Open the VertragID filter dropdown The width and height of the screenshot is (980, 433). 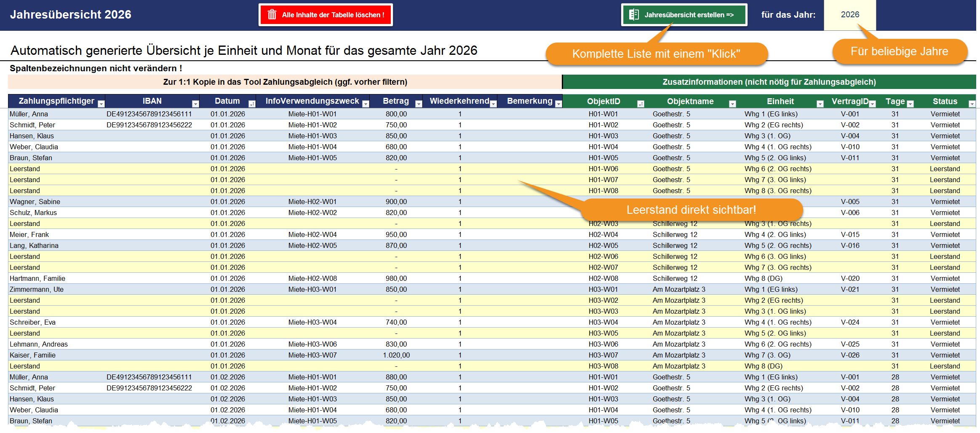click(x=873, y=104)
